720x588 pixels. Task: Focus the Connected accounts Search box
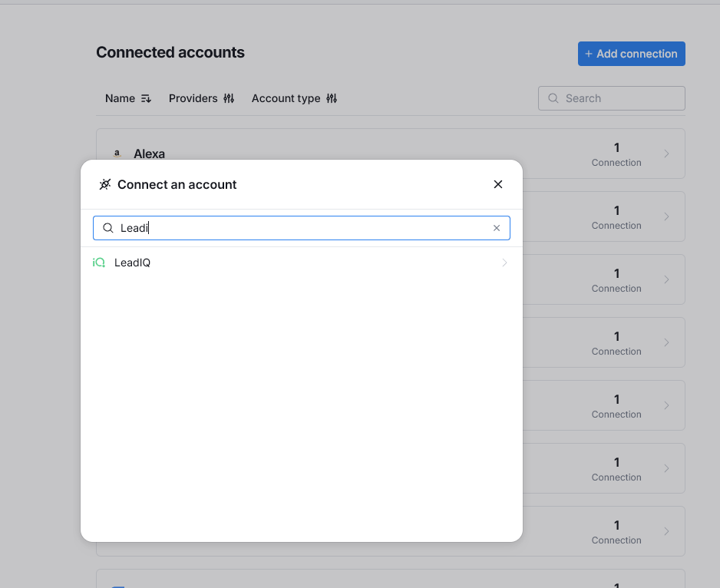pyautogui.click(x=612, y=98)
